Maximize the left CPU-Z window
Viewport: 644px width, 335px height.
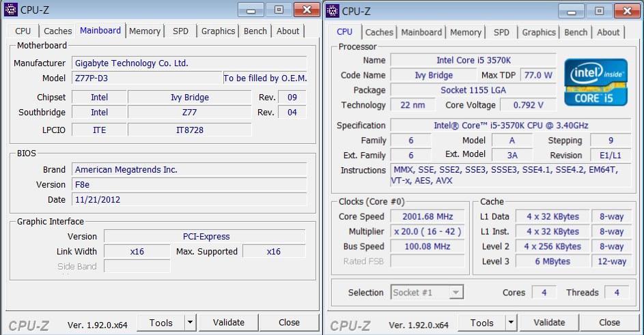point(279,10)
